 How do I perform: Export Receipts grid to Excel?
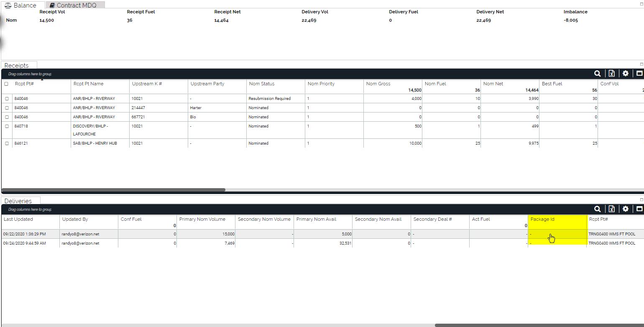[611, 74]
